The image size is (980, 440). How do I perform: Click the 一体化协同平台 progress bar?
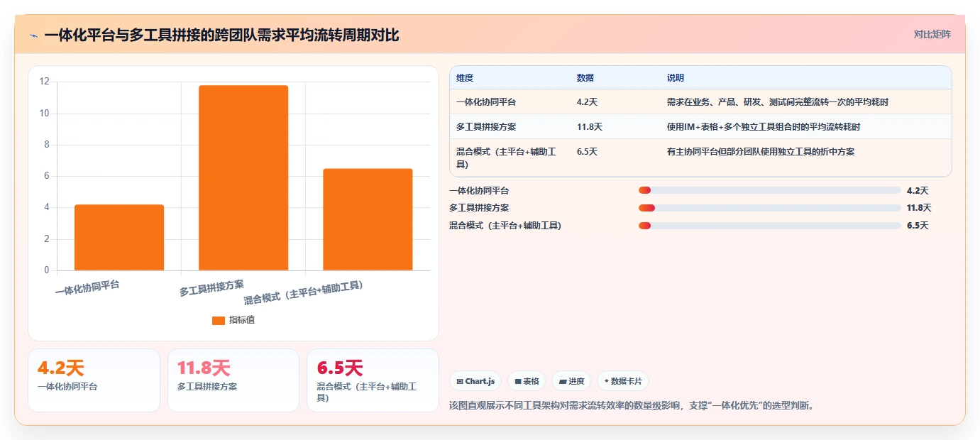[770, 190]
